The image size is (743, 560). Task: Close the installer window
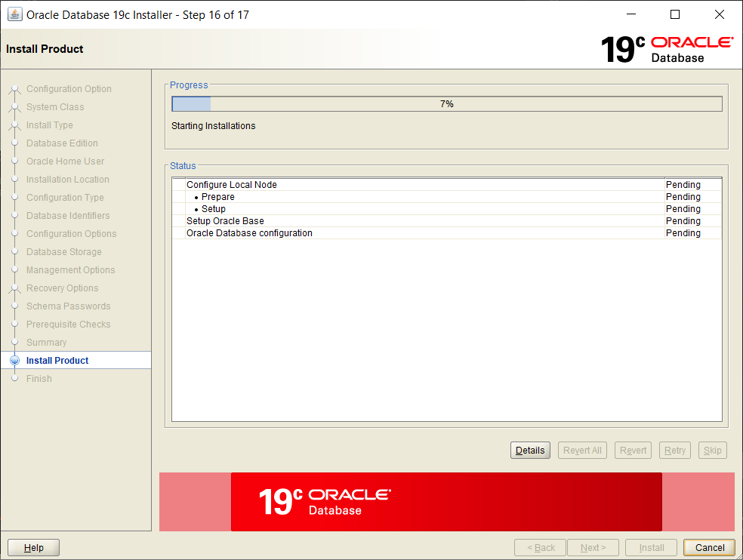click(720, 14)
